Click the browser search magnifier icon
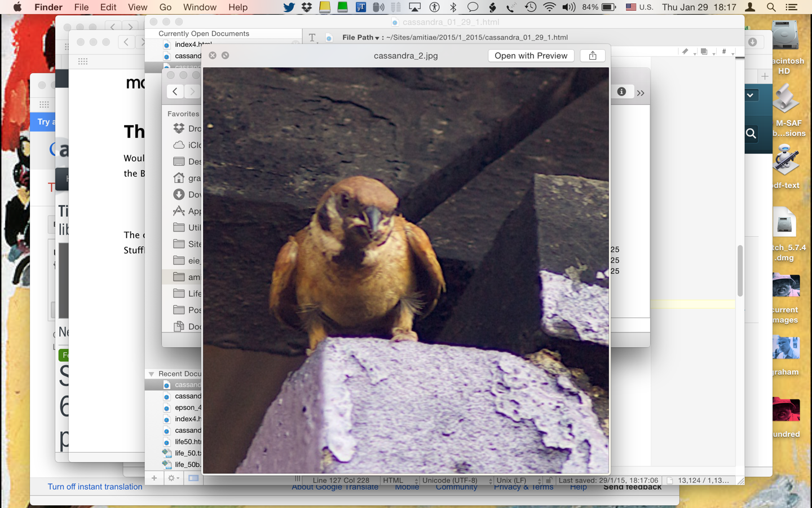The width and height of the screenshot is (812, 508). [x=751, y=134]
